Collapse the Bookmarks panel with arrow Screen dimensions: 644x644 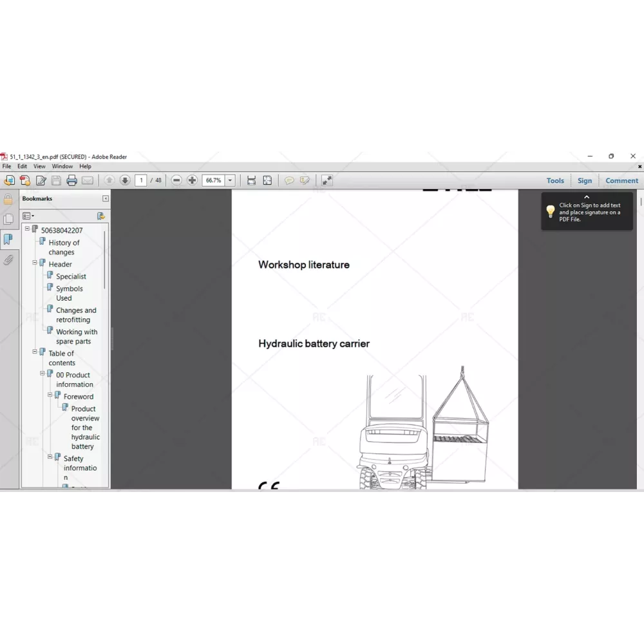tap(106, 199)
